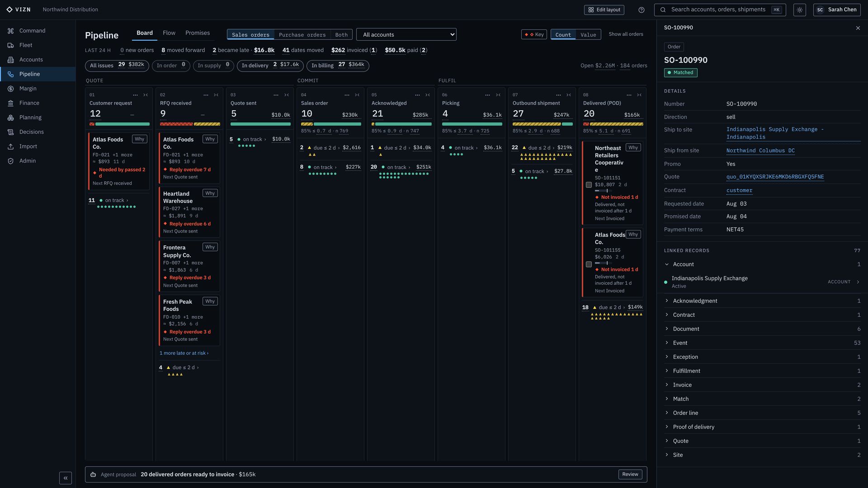Open Decisions icon in sidebar

[10, 132]
